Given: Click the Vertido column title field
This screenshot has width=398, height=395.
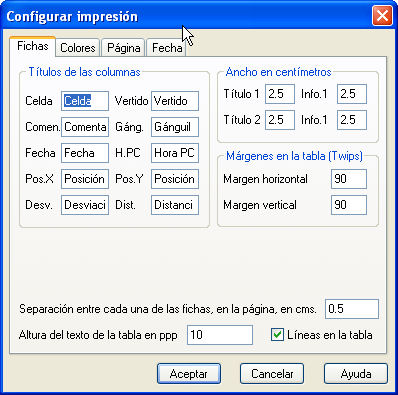Looking at the screenshot, I should coord(175,101).
